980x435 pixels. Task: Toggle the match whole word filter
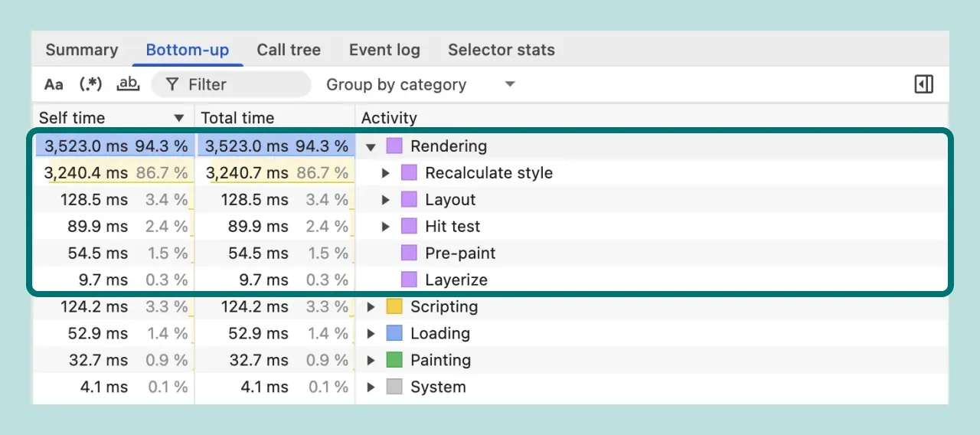(x=128, y=84)
